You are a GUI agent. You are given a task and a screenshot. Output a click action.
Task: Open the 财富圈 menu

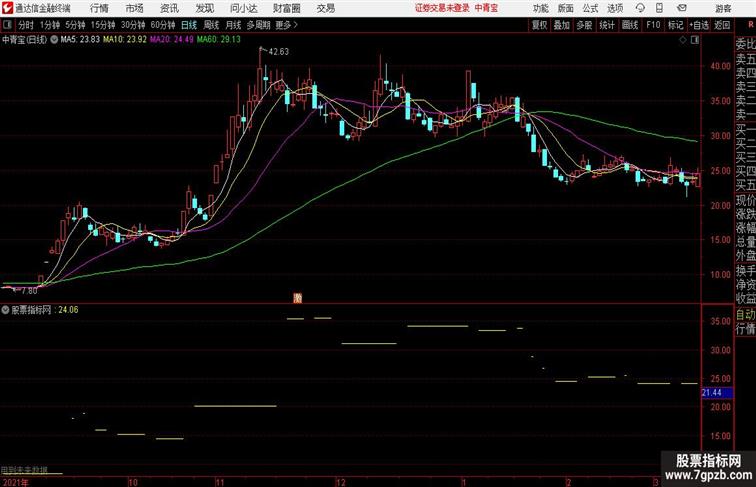(x=286, y=8)
